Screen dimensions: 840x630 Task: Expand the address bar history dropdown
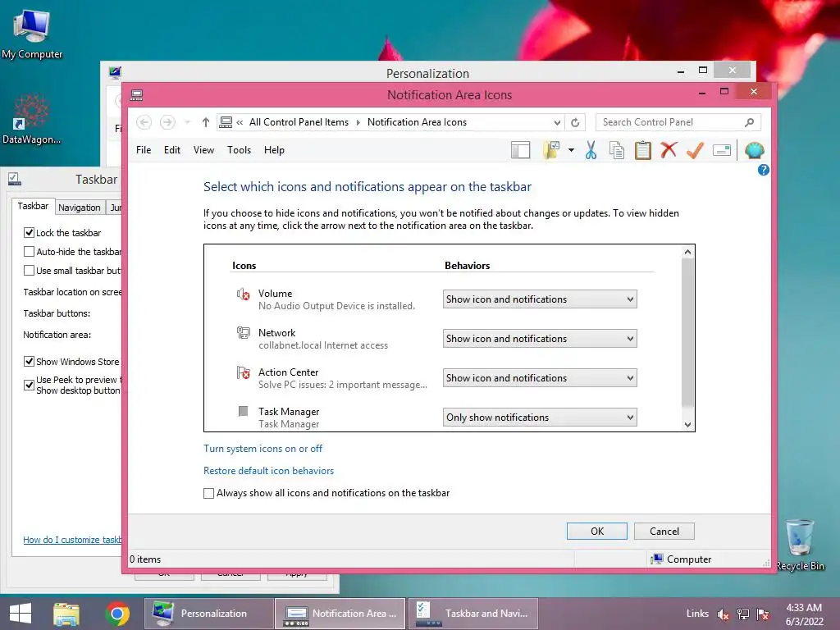(x=557, y=123)
